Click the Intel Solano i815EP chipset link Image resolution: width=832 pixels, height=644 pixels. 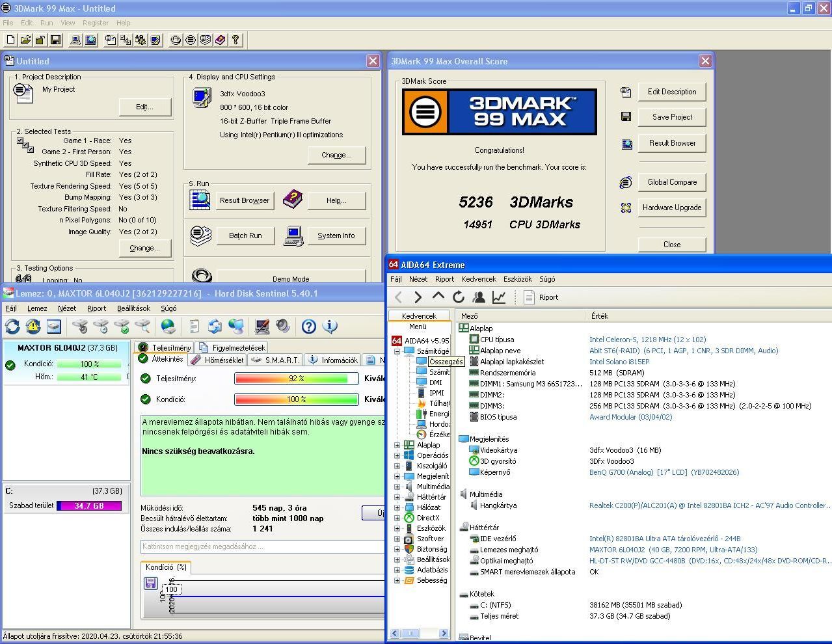click(619, 362)
